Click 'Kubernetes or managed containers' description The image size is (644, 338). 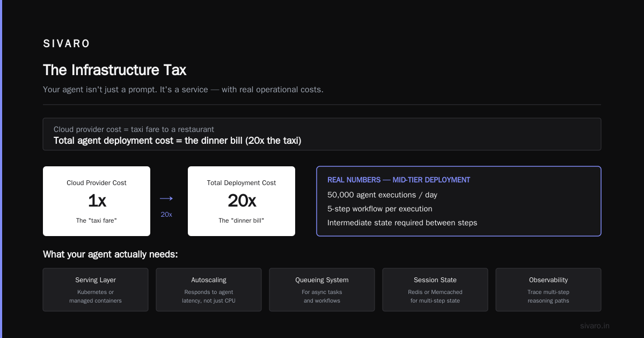(96, 297)
